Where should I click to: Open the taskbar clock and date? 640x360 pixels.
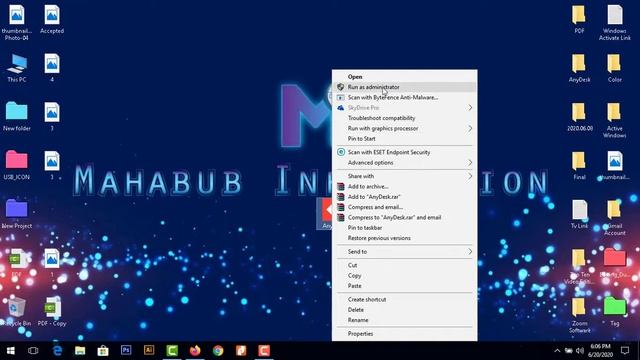[x=600, y=350]
